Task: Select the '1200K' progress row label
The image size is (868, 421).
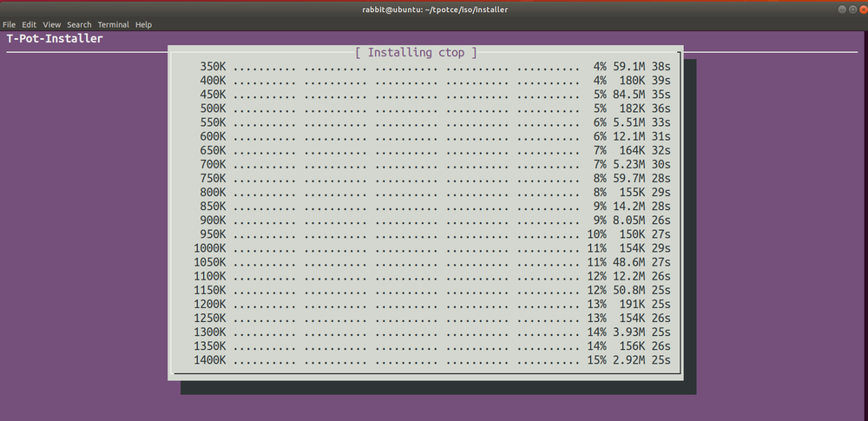Action: [210, 304]
